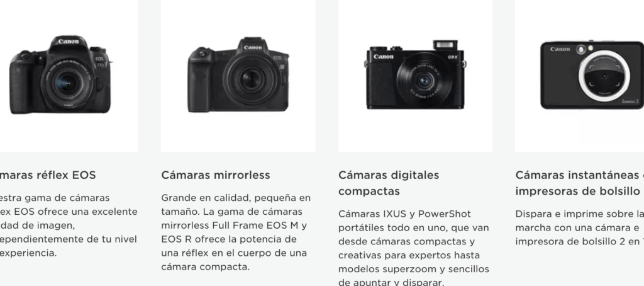
Task: Select the EOS R mirrorless camera picture
Action: (238, 75)
